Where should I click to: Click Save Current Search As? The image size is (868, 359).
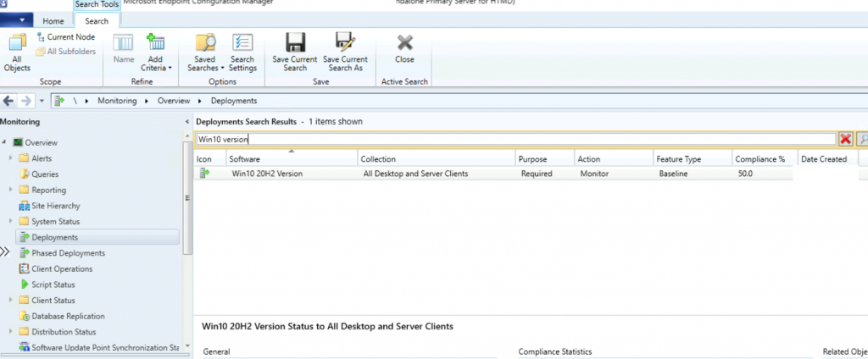(346, 53)
